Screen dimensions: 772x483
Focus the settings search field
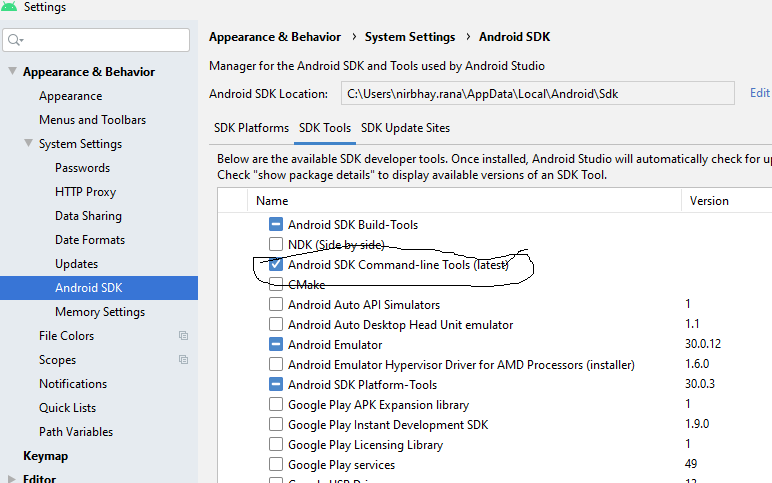tap(96, 40)
